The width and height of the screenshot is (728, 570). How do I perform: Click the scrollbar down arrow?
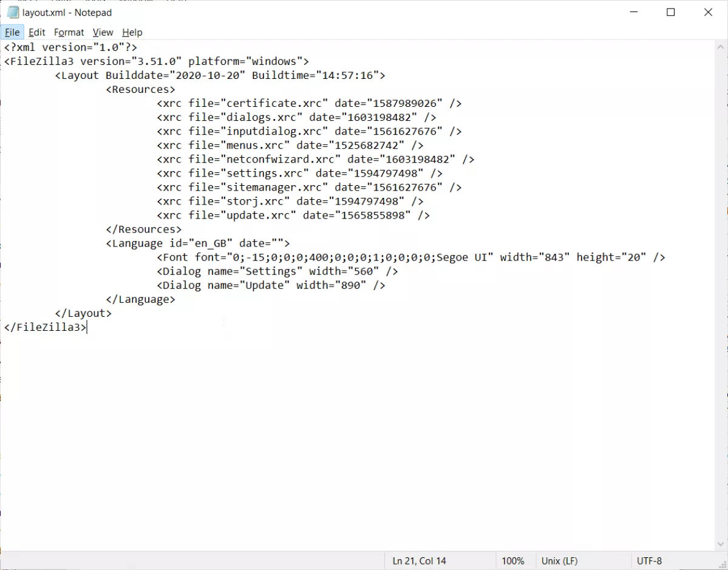pos(721,544)
